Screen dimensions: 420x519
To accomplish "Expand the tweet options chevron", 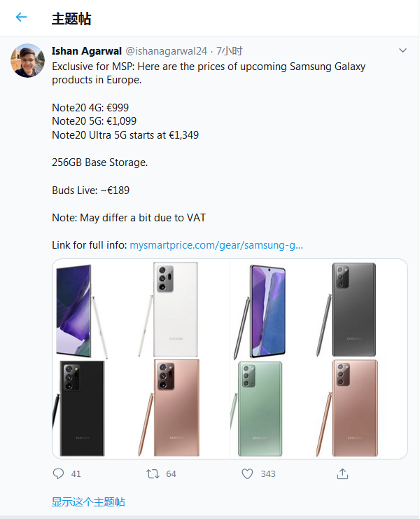I will coord(402,50).
